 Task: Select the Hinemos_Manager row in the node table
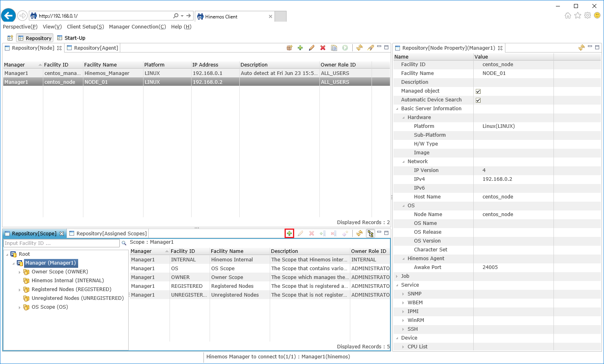point(196,73)
